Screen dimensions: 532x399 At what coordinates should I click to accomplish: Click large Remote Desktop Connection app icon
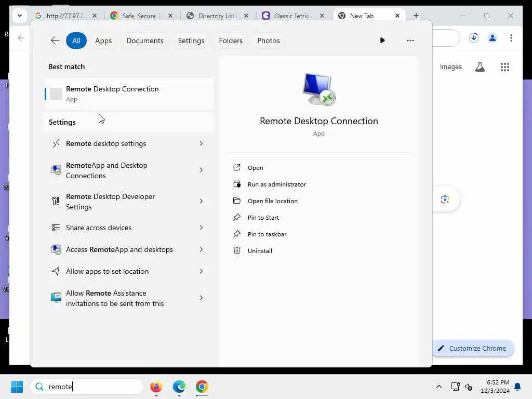pyautogui.click(x=318, y=89)
